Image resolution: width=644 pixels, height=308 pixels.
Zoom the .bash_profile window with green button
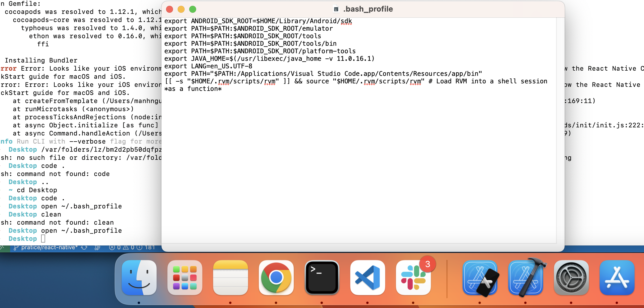pyautogui.click(x=193, y=9)
